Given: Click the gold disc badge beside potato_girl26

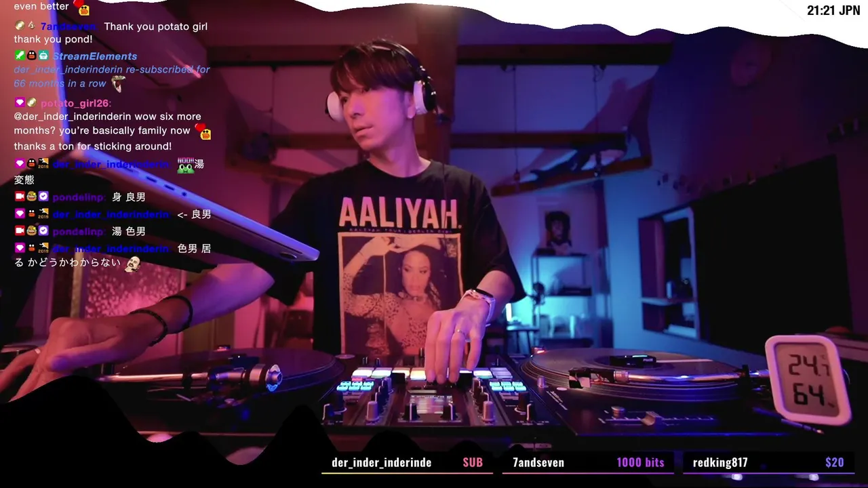Looking at the screenshot, I should tap(31, 102).
